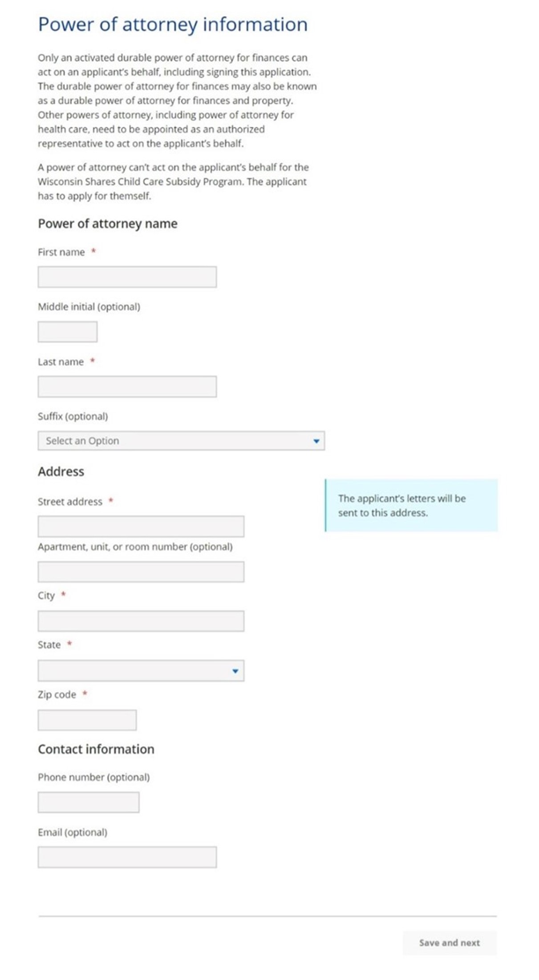Image resolution: width=539 pixels, height=980 pixels.
Task: Focus the Last name field
Action: [127, 387]
